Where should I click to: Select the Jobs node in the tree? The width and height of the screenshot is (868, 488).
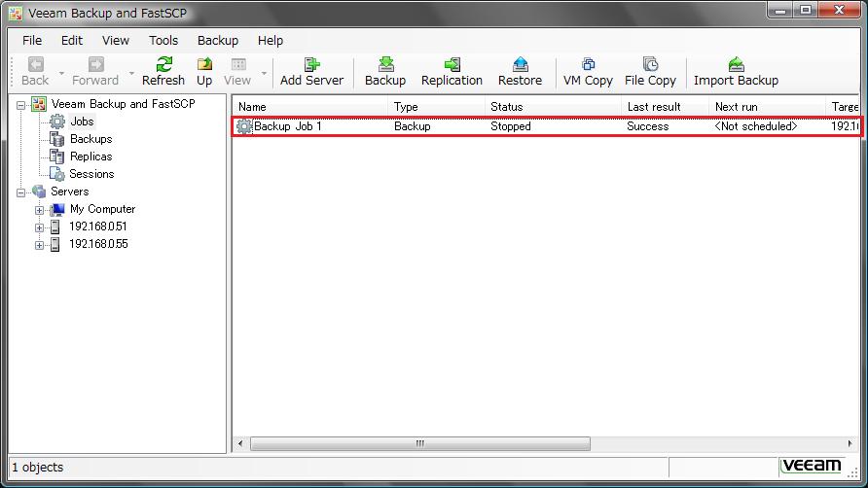point(82,122)
